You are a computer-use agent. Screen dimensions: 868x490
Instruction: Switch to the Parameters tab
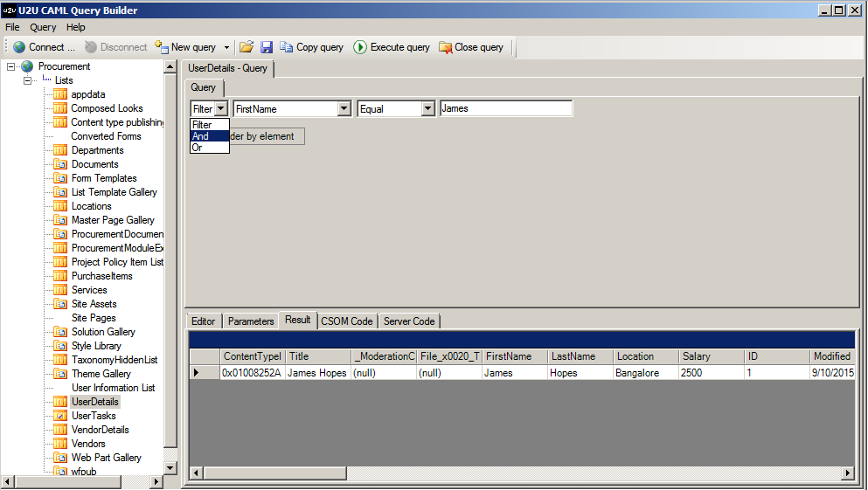251,321
